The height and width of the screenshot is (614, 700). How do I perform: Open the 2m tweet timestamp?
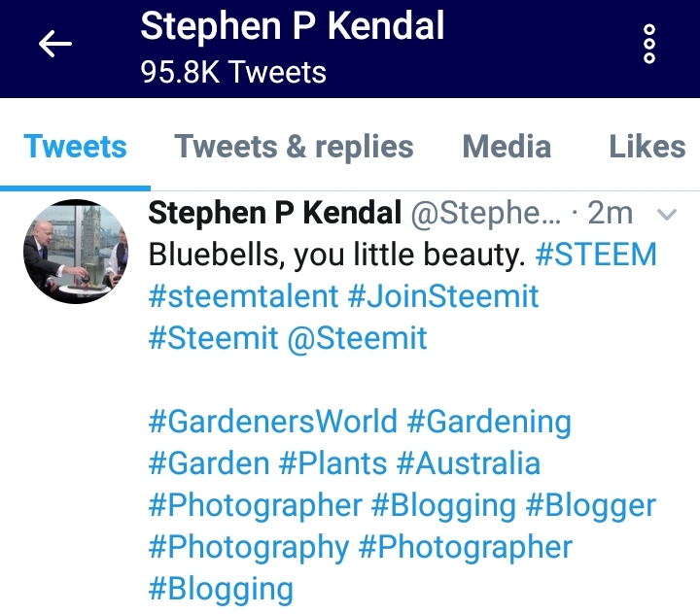[x=610, y=214]
